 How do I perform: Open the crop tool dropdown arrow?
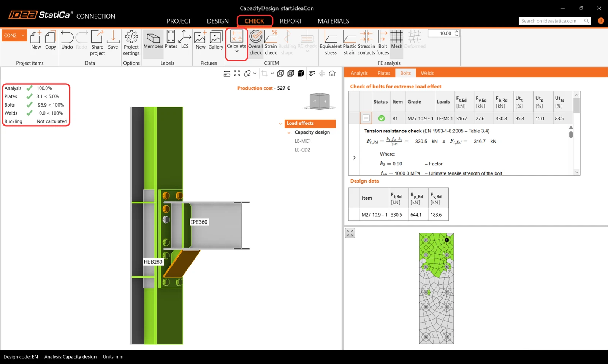click(272, 74)
